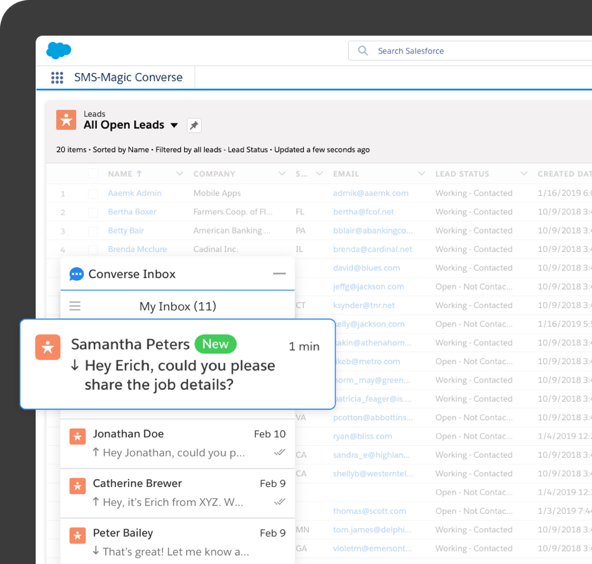Screen dimensions: 592x564
Task: Click email brenda@cardinal.net
Action: tap(372, 249)
